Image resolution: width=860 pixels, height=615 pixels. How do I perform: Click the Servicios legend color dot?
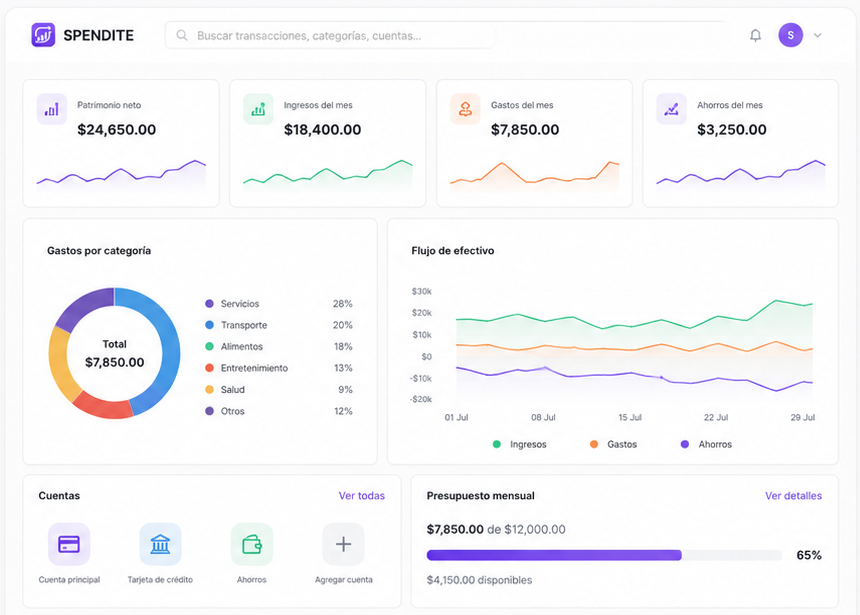pos(209,303)
